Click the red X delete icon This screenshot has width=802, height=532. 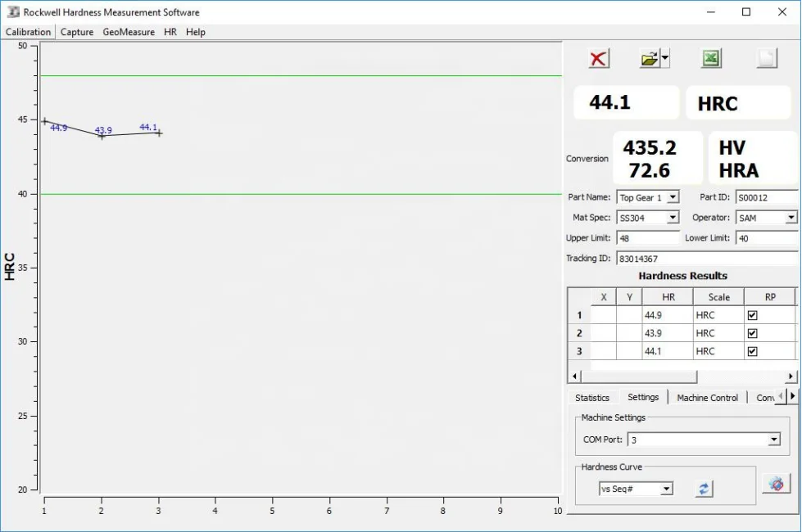coord(599,58)
